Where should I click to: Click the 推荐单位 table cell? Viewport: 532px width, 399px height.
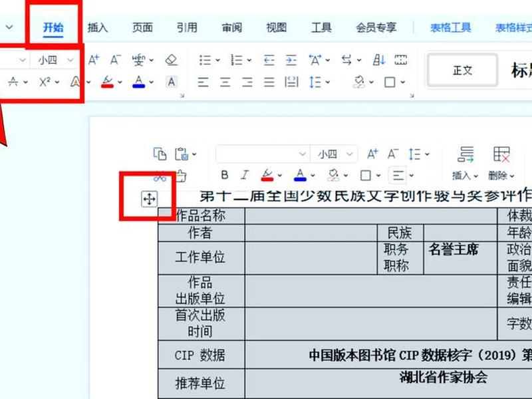point(201,384)
